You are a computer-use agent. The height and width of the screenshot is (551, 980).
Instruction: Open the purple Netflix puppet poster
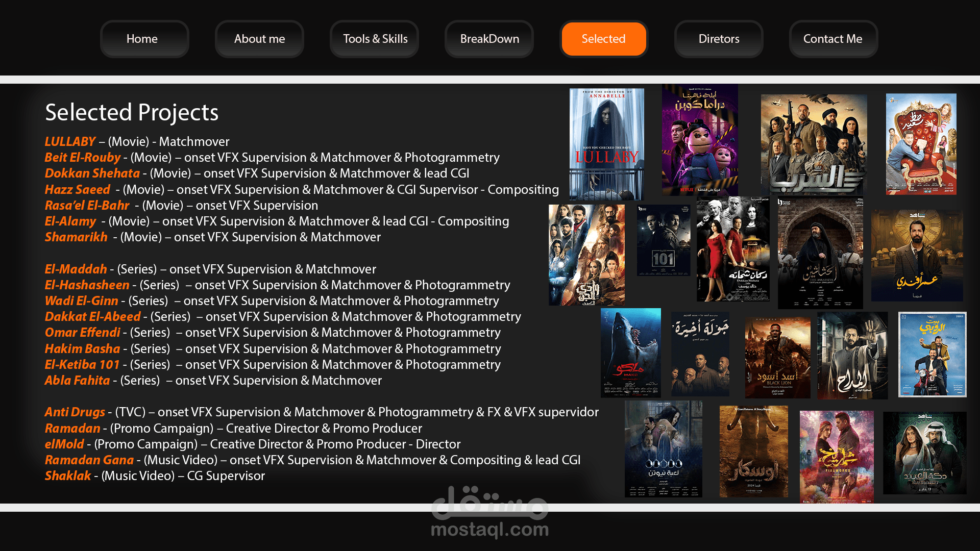pyautogui.click(x=699, y=140)
